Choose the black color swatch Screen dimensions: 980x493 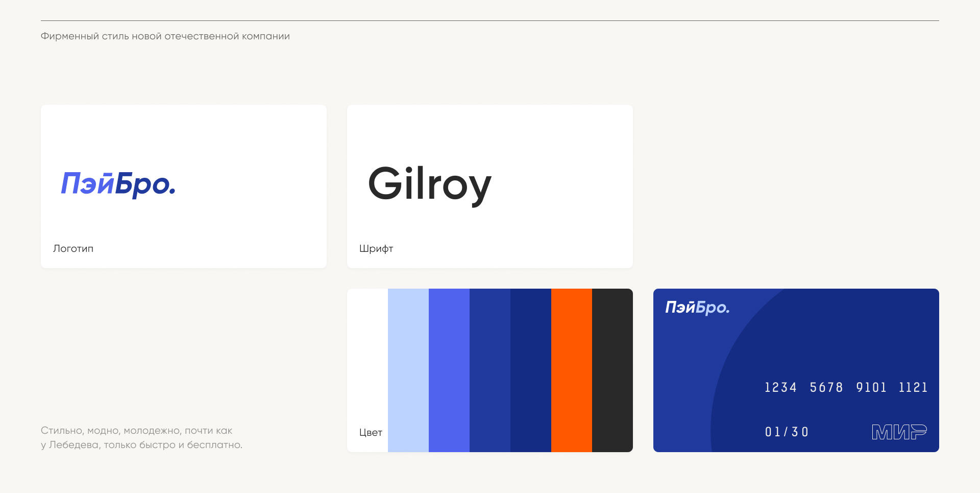pyautogui.click(x=612, y=370)
